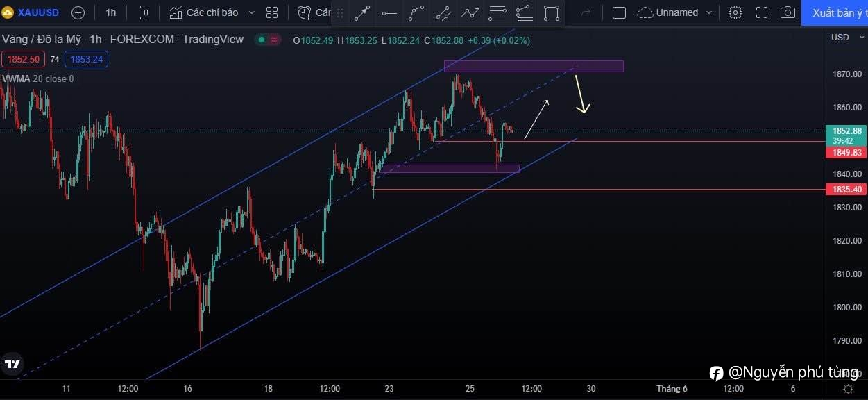This screenshot has height=400, width=868.
Task: Click the add symbol plus icon
Action: (x=78, y=12)
